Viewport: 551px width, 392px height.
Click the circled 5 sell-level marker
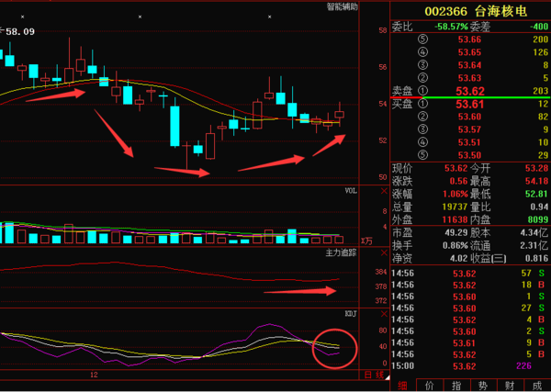pyautogui.click(x=422, y=39)
